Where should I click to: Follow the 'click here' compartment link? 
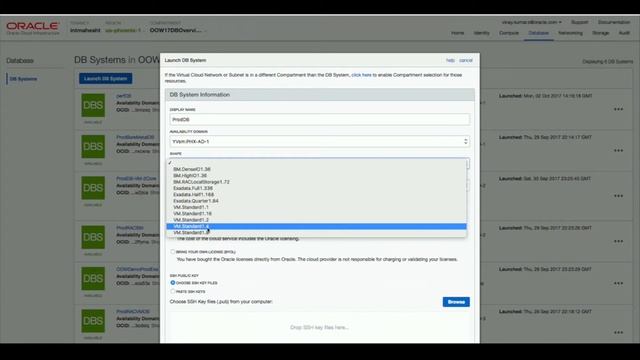[x=361, y=75]
